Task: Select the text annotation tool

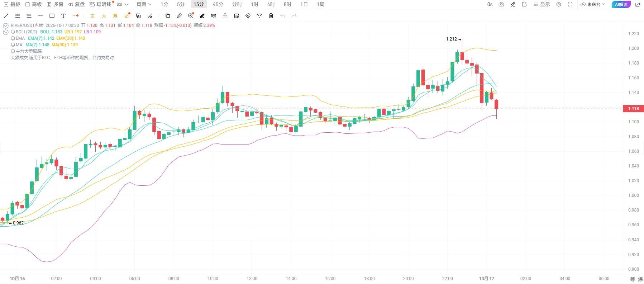Action: pos(63,16)
